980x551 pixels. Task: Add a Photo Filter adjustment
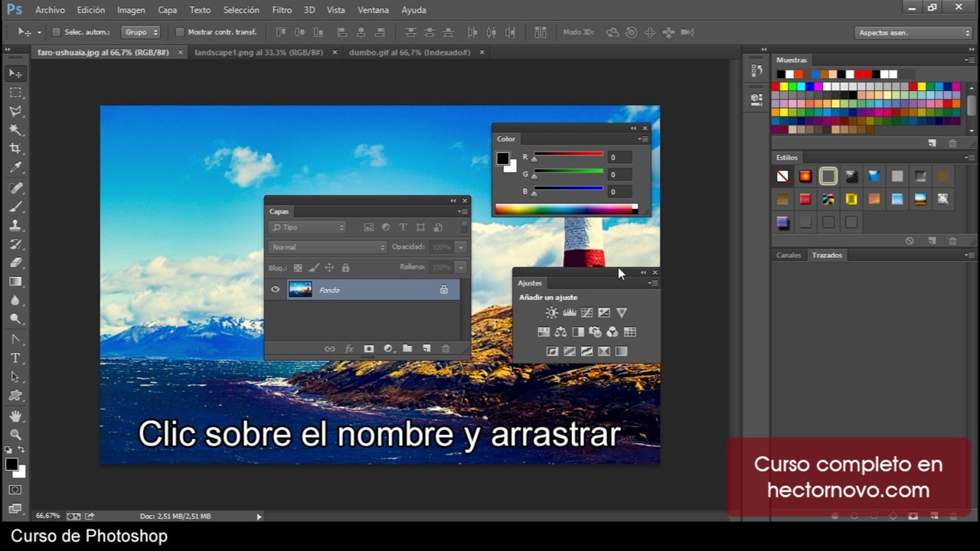(595, 332)
